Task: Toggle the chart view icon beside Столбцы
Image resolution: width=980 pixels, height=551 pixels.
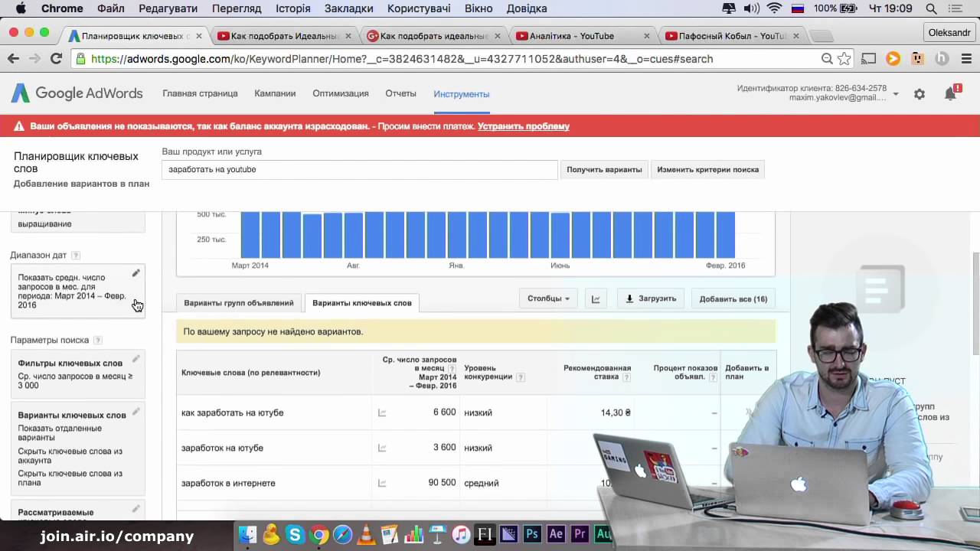Action: 596,298
